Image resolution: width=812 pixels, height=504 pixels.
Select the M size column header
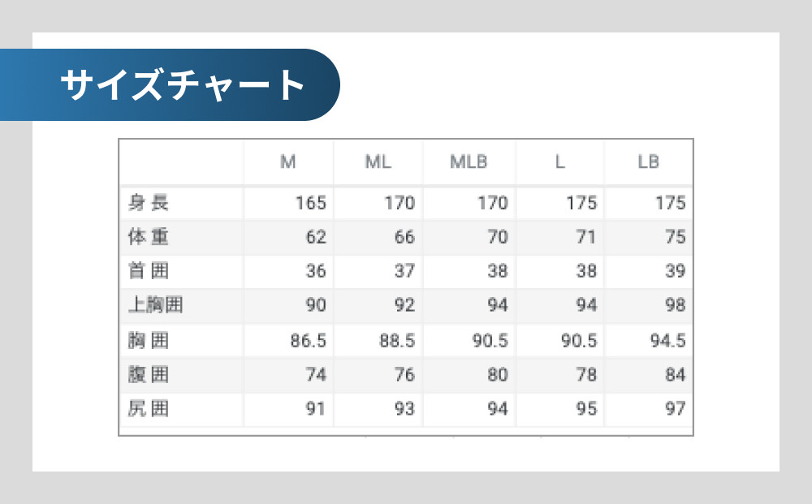[x=288, y=162]
